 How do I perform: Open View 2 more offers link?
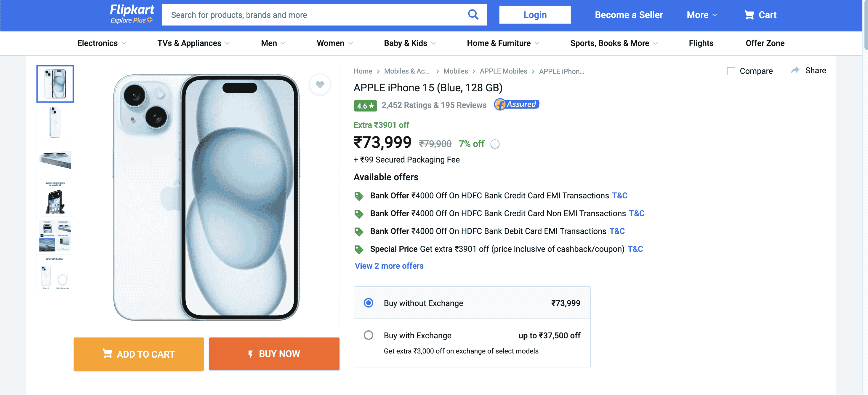[389, 266]
